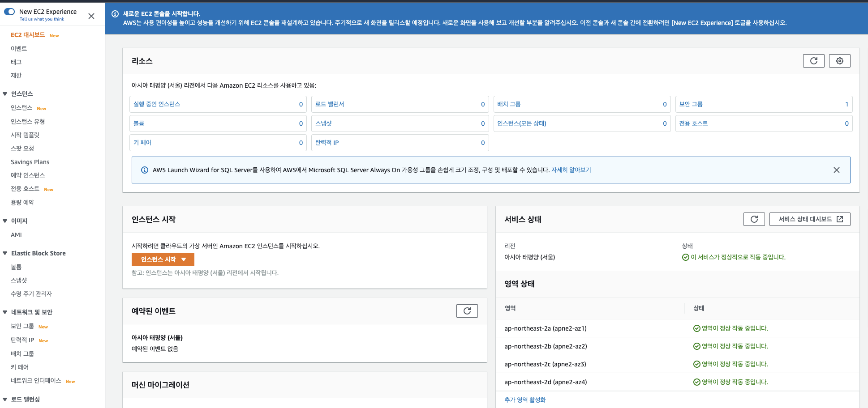Click 실행 중인 인스턴스 resource link

point(157,104)
